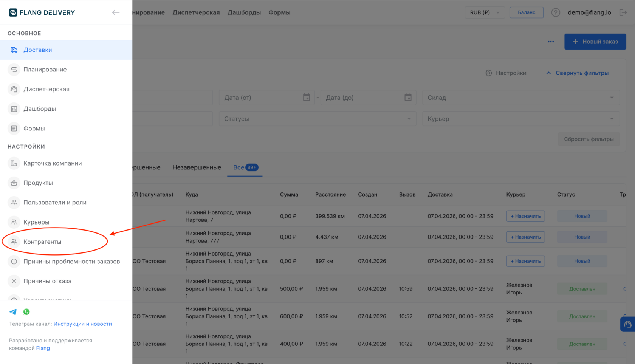Click the Диспетчерская headset icon in sidebar

point(14,89)
